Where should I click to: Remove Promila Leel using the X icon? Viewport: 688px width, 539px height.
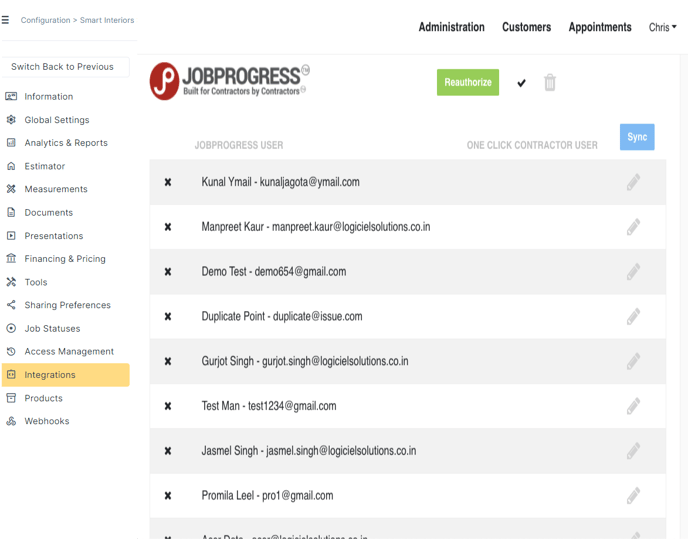(168, 496)
